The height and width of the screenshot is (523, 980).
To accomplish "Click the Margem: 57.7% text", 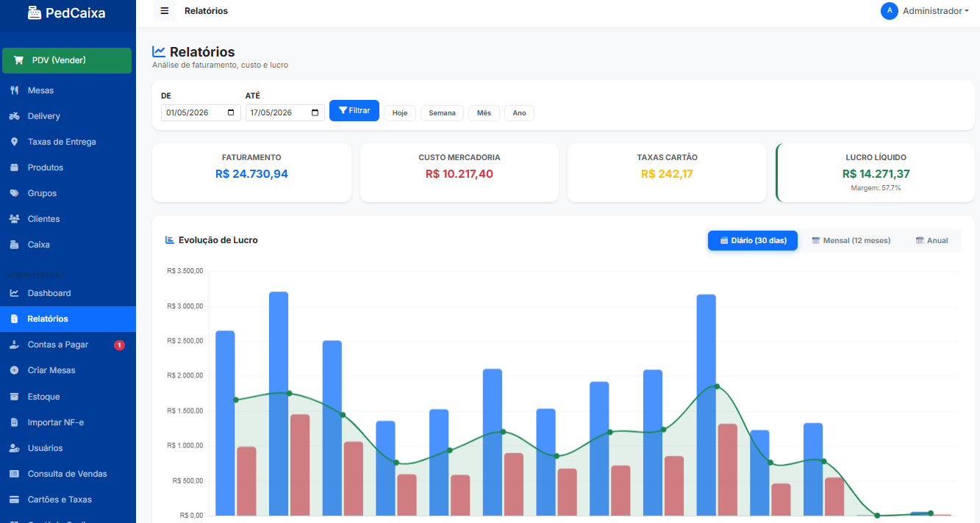I will point(876,188).
